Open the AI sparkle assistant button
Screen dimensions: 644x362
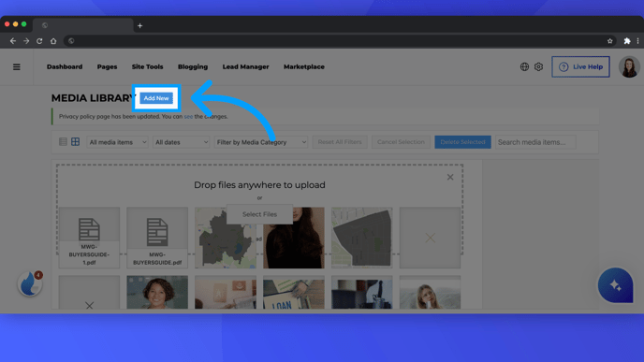click(x=615, y=285)
